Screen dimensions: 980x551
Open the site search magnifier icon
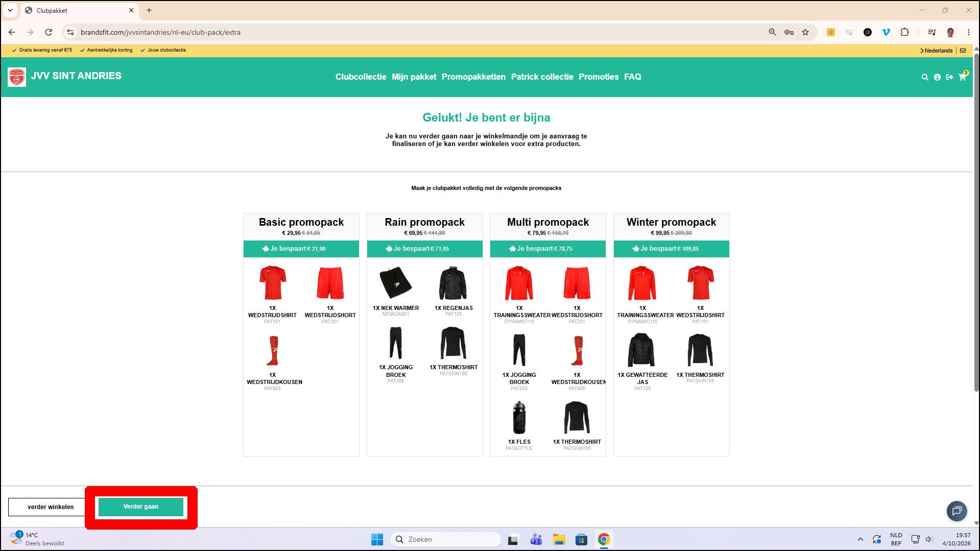[x=925, y=77]
